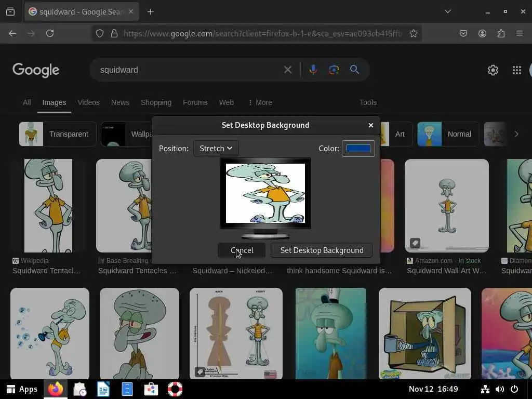532x399 pixels.
Task: Open Wikipedia Squidward image result
Action: click(x=48, y=206)
